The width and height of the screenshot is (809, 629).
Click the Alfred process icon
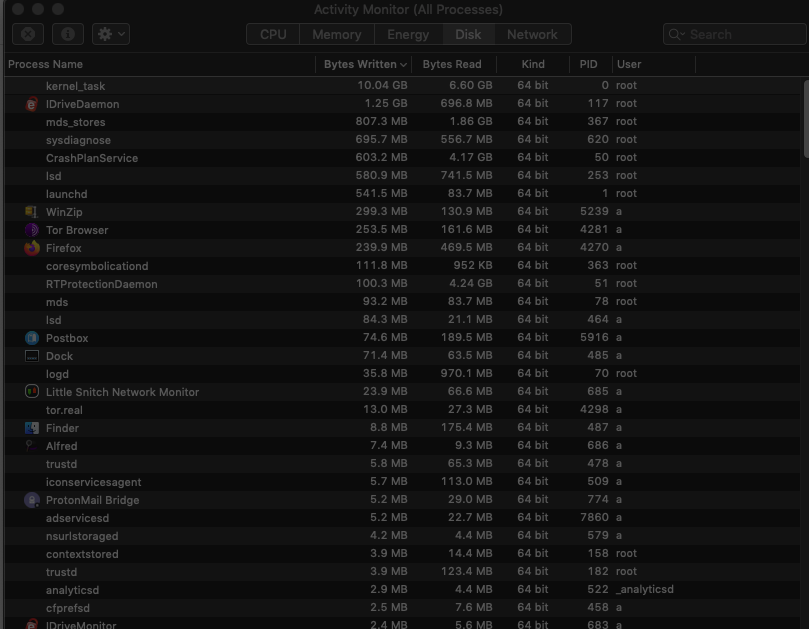(x=31, y=446)
